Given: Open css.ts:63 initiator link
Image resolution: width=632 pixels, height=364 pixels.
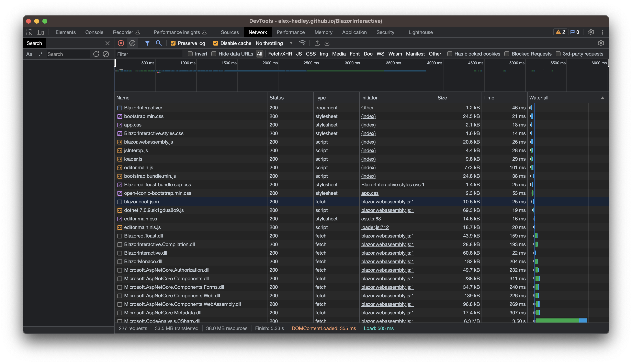Looking at the screenshot, I should coord(371,219).
